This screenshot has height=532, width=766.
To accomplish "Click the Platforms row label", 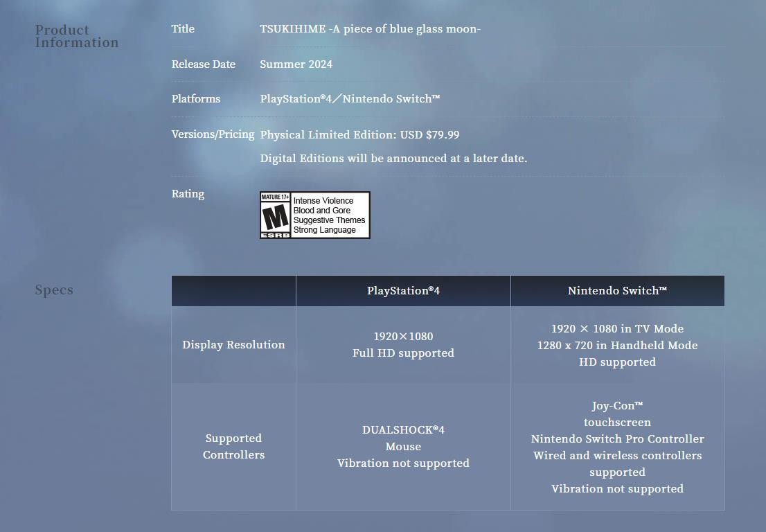I will point(195,99).
